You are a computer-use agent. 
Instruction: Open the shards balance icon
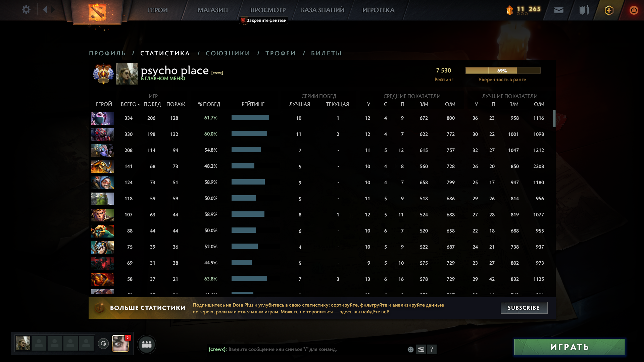(509, 10)
